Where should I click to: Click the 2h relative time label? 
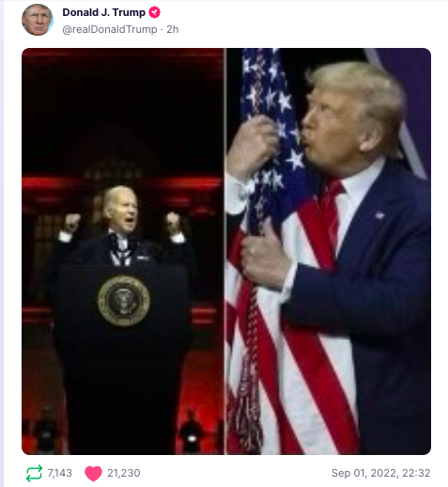click(173, 29)
